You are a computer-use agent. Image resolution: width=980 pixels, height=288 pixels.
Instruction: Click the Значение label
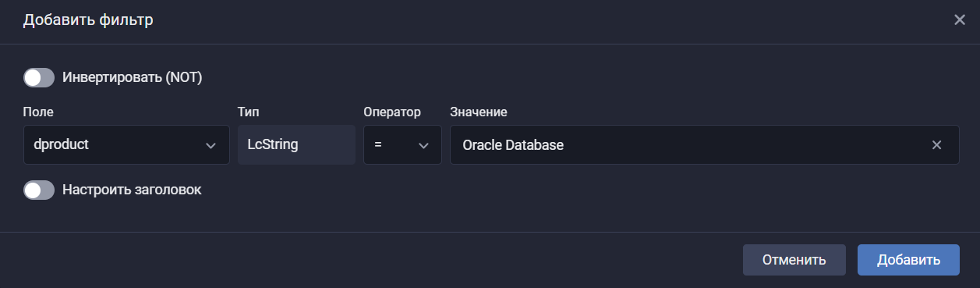[x=479, y=112]
